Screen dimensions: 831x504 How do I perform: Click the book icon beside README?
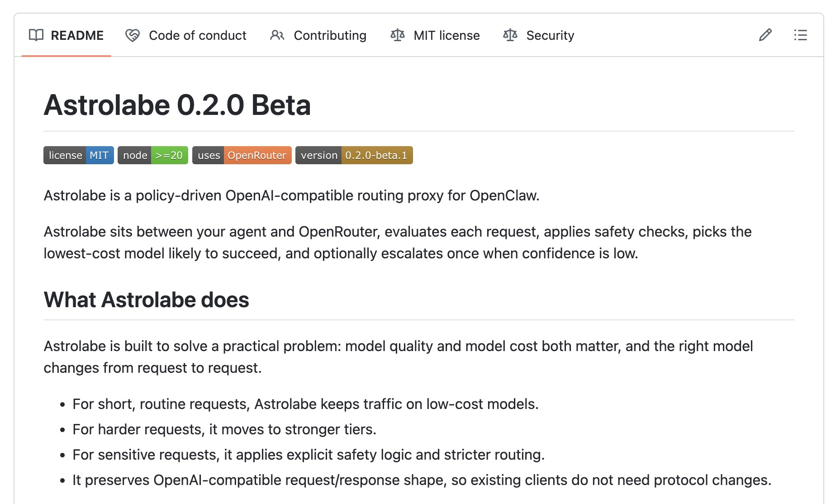pos(36,35)
